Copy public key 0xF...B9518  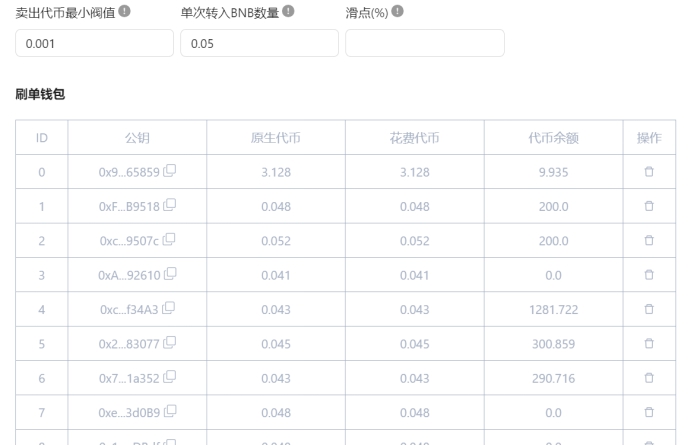point(169,205)
